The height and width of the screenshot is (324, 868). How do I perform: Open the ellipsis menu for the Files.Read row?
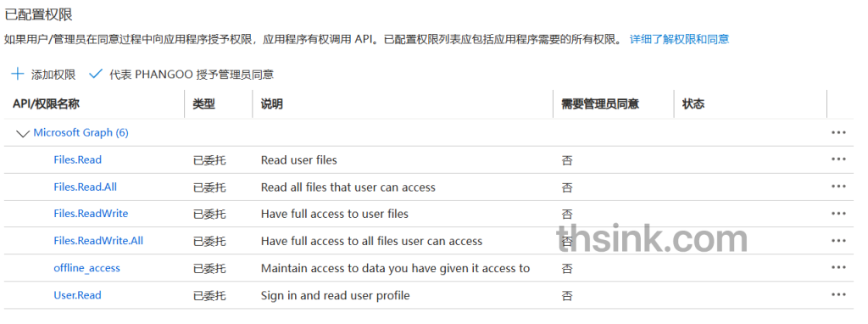[x=838, y=159]
